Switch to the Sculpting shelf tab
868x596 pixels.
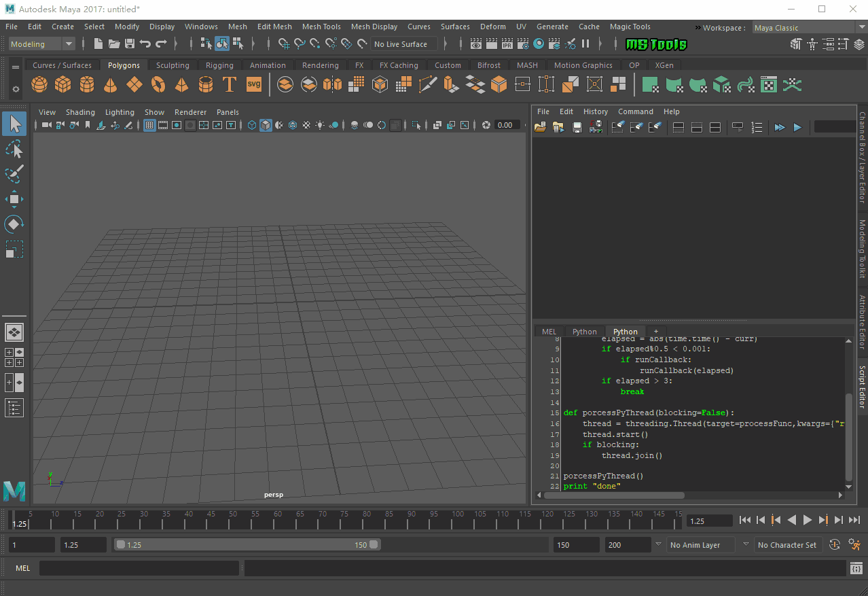point(173,65)
